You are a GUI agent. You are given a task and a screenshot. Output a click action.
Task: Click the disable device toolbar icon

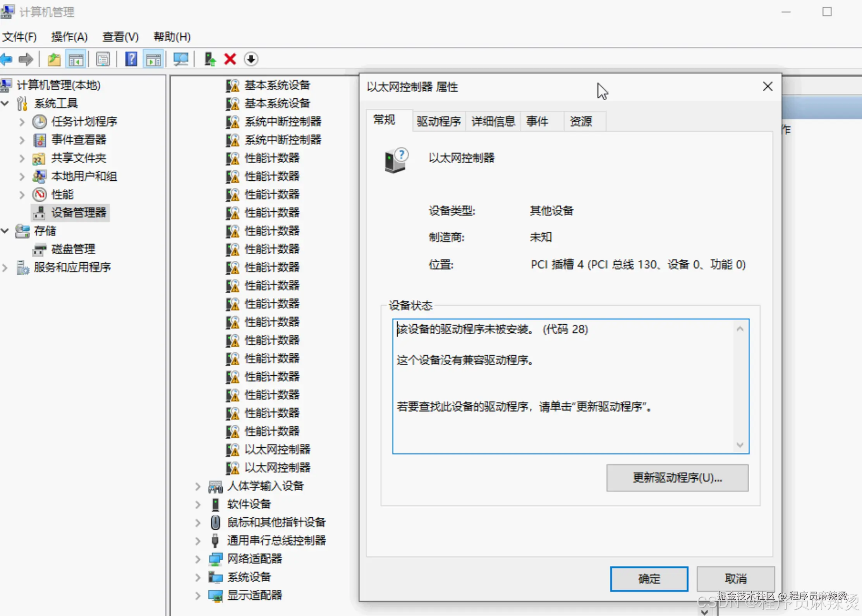click(251, 59)
